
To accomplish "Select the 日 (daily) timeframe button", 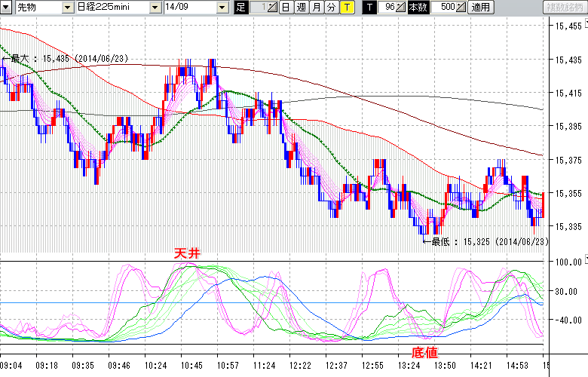I will pyautogui.click(x=286, y=8).
